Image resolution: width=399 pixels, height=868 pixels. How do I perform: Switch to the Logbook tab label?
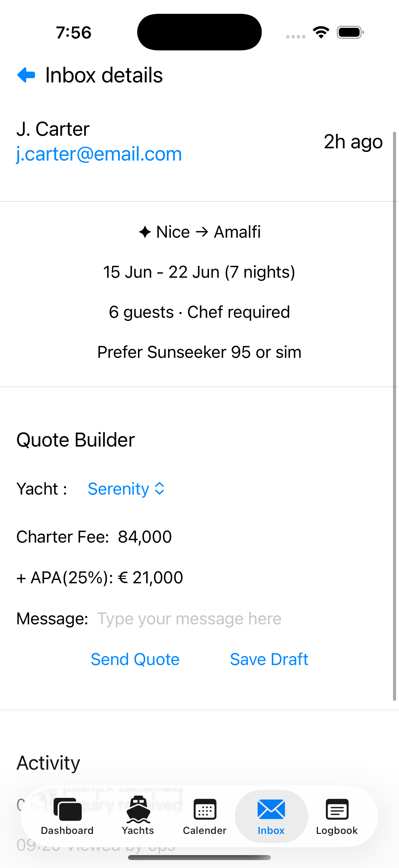tap(337, 831)
